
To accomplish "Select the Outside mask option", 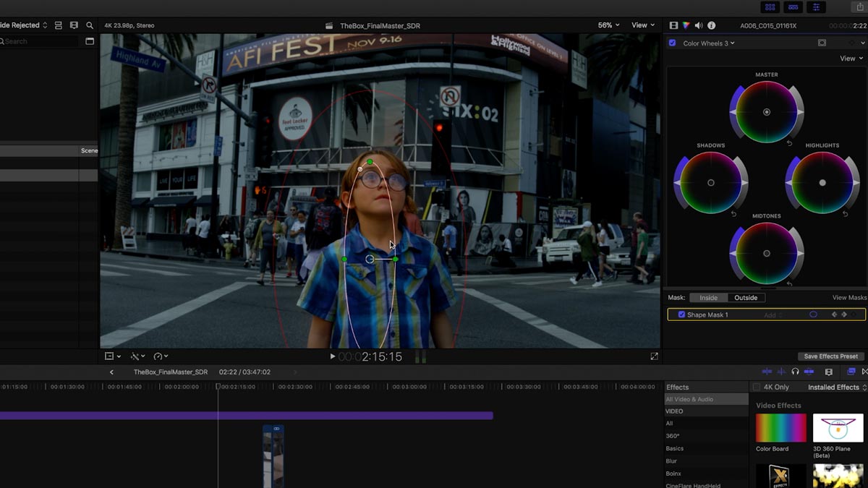I will pos(746,298).
